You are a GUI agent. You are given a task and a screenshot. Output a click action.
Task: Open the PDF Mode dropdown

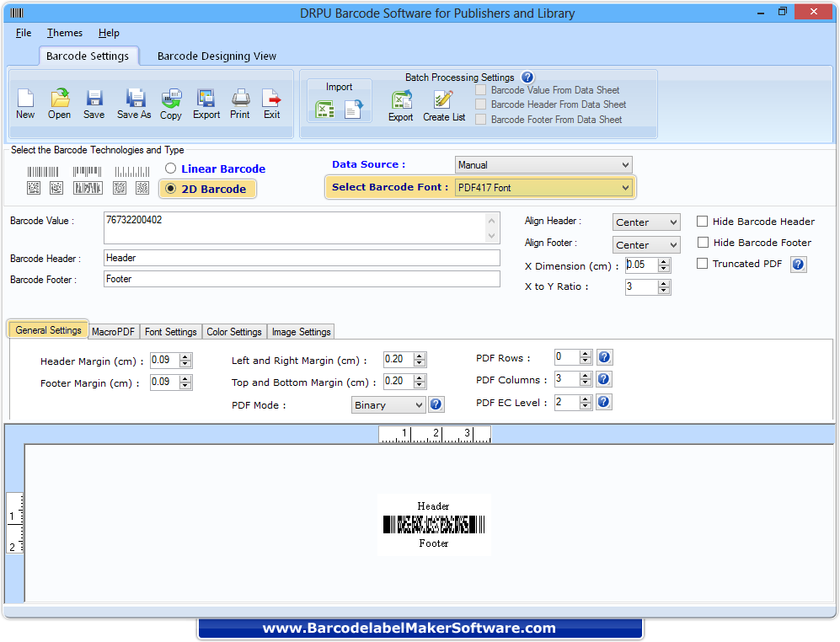coord(388,405)
